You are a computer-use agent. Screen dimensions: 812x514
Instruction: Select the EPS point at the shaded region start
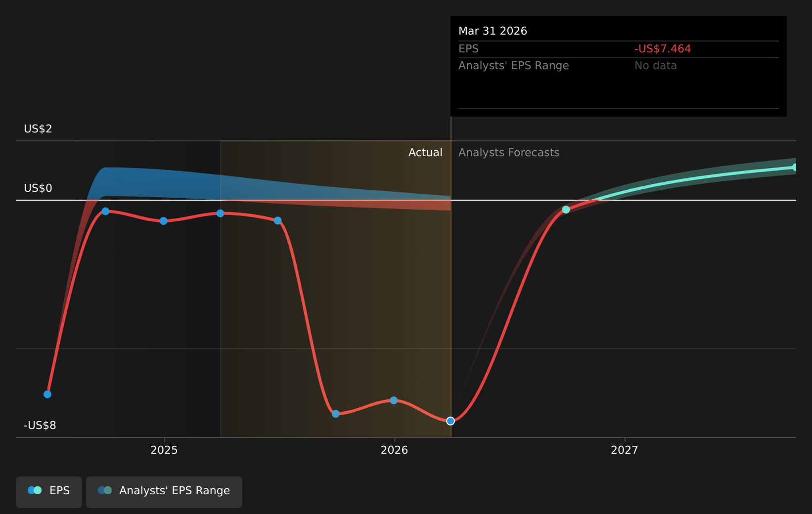coord(221,214)
